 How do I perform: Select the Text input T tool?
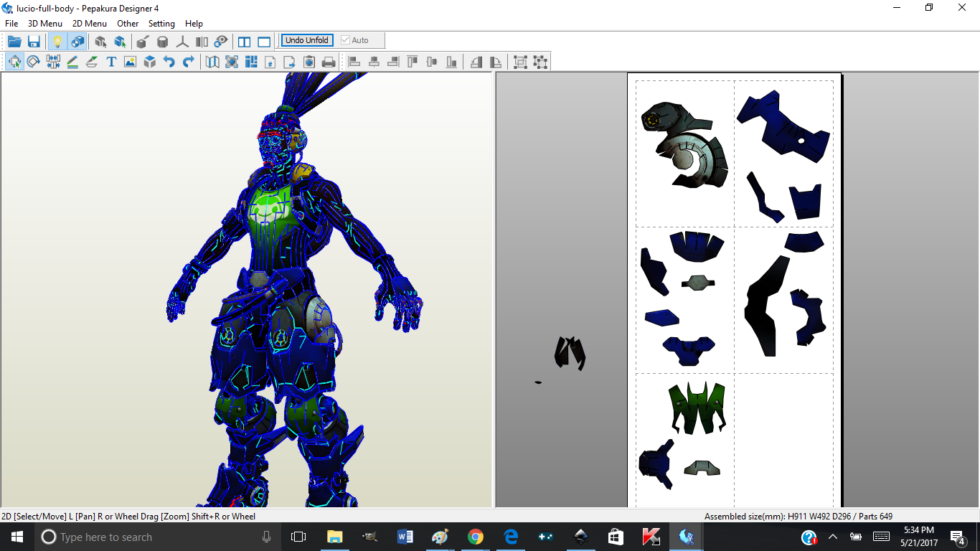coord(111,62)
